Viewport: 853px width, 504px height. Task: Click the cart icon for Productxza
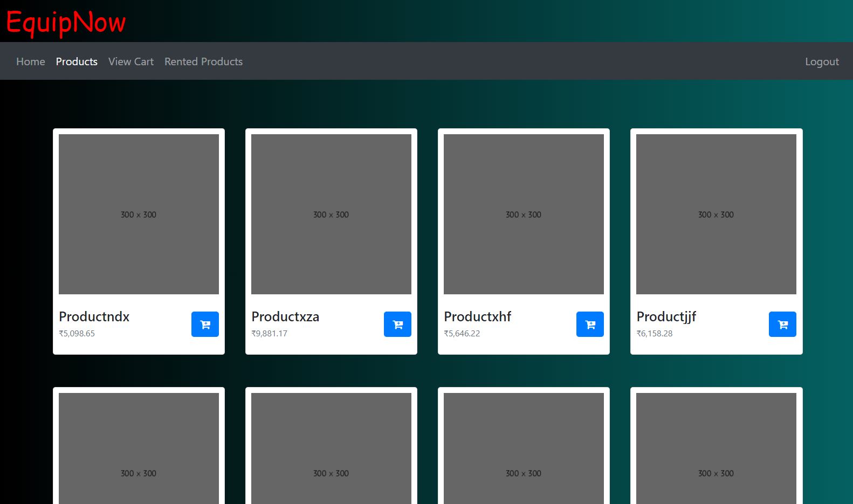pos(397,325)
